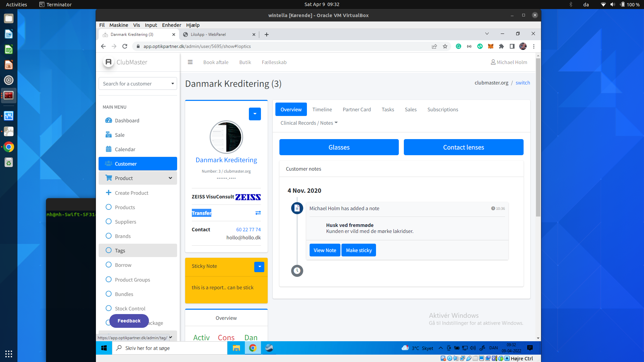The width and height of the screenshot is (644, 362).
Task: Click the Contact lenses button
Action: tap(463, 147)
